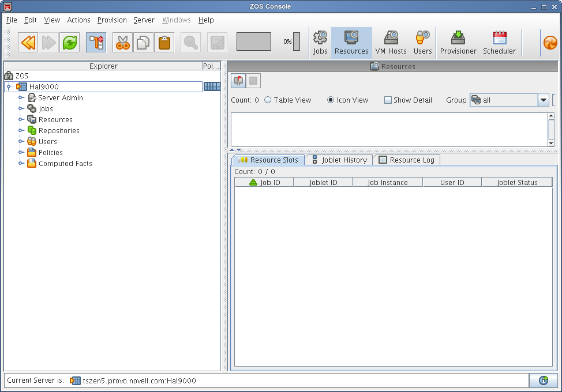The width and height of the screenshot is (562, 392).
Task: Open the Provisioner view
Action: coord(458,43)
